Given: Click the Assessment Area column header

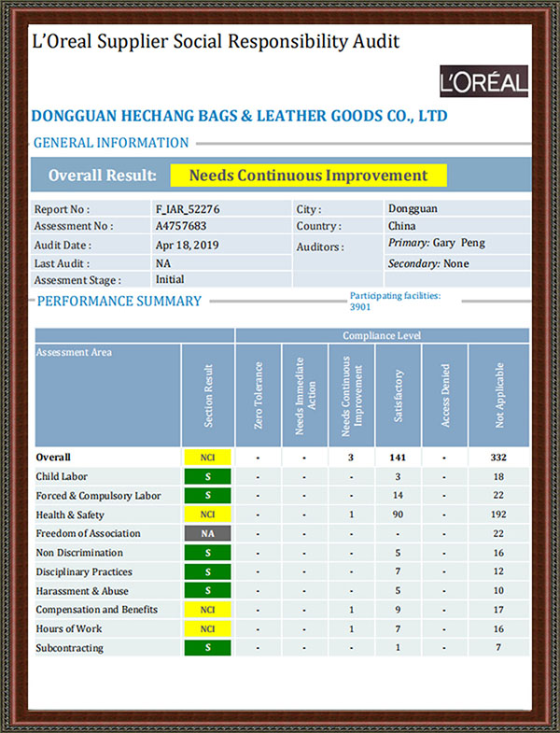Looking at the screenshot, I should tap(107, 395).
